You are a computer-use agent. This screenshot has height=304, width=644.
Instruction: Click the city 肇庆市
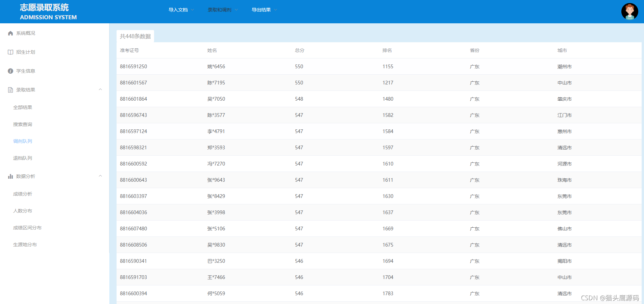565,99
